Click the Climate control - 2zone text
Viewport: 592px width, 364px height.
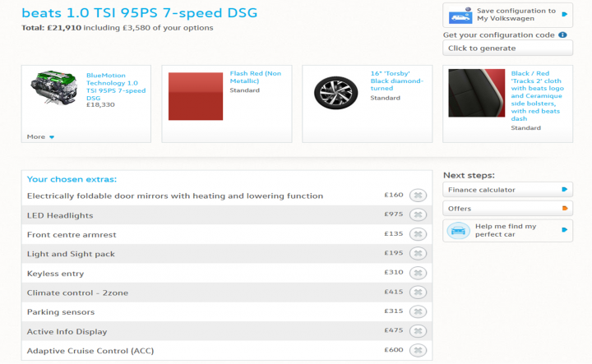tap(78, 293)
